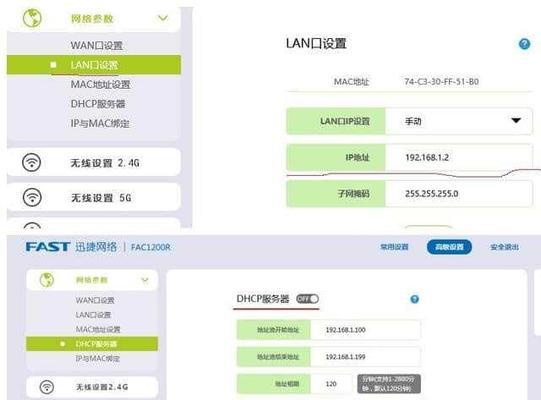Open WAN口设置 in the bottom sidebar
The width and height of the screenshot is (541, 400).
[95, 300]
